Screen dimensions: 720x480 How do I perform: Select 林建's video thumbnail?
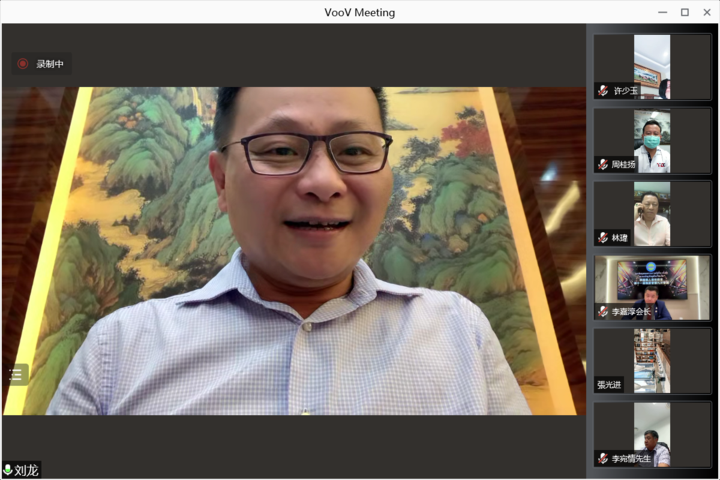point(652,211)
